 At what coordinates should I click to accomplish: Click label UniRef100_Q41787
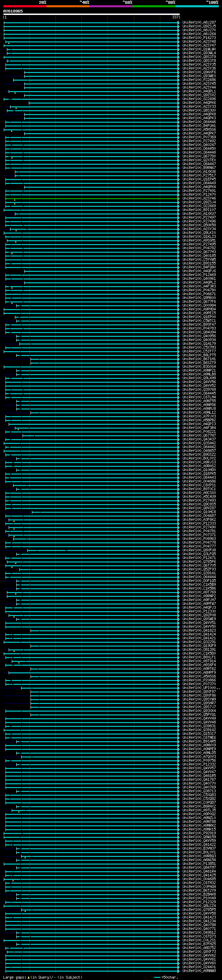coord(199,780)
